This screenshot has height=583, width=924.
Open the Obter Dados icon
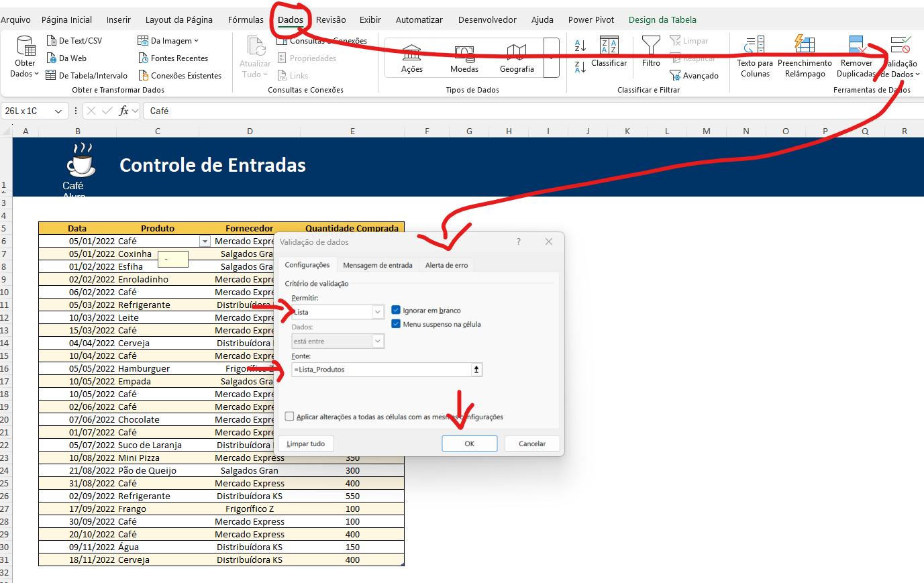[x=25, y=46]
